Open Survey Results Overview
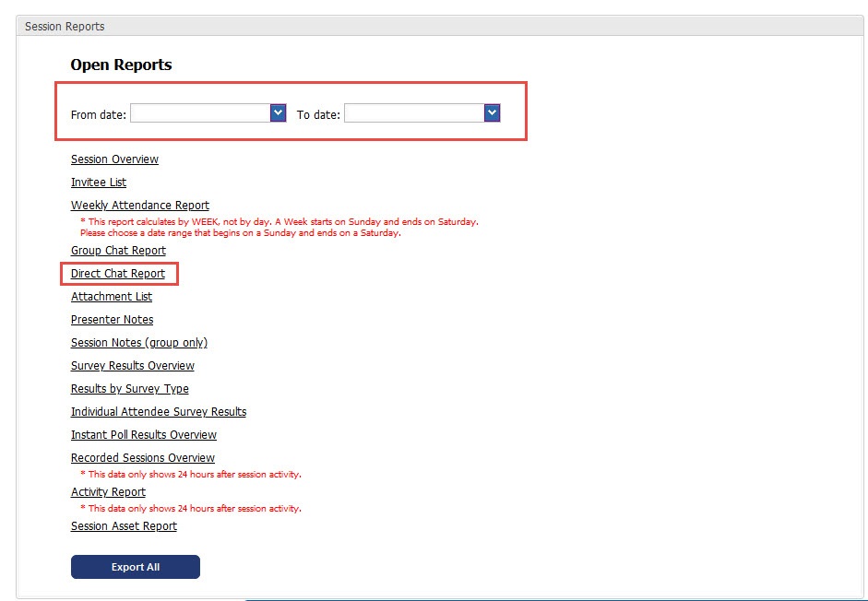 [x=133, y=366]
